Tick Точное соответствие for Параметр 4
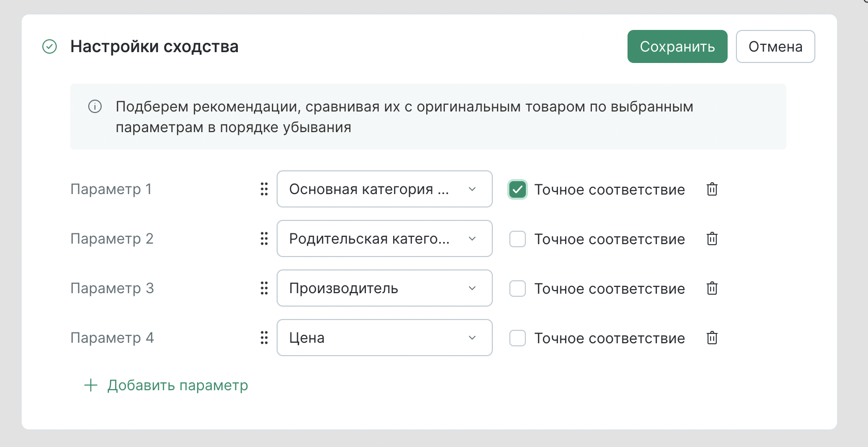The height and width of the screenshot is (447, 868). click(518, 338)
